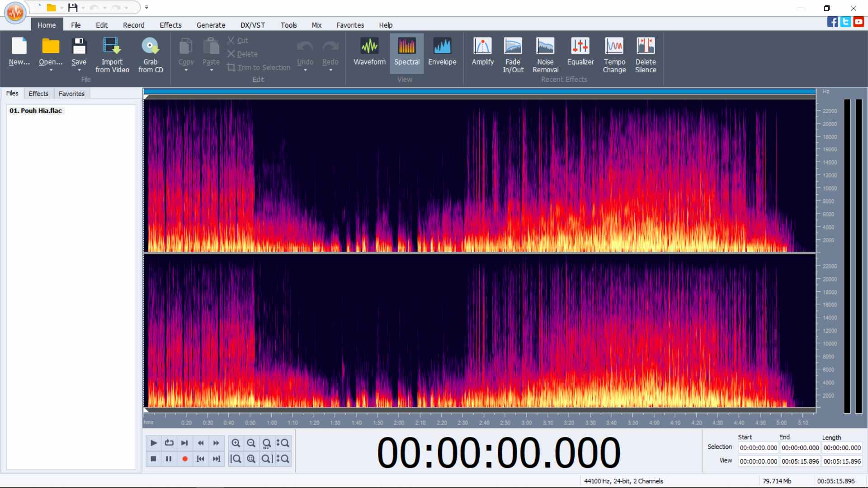
Task: Start playback with the Play button
Action: [154, 443]
